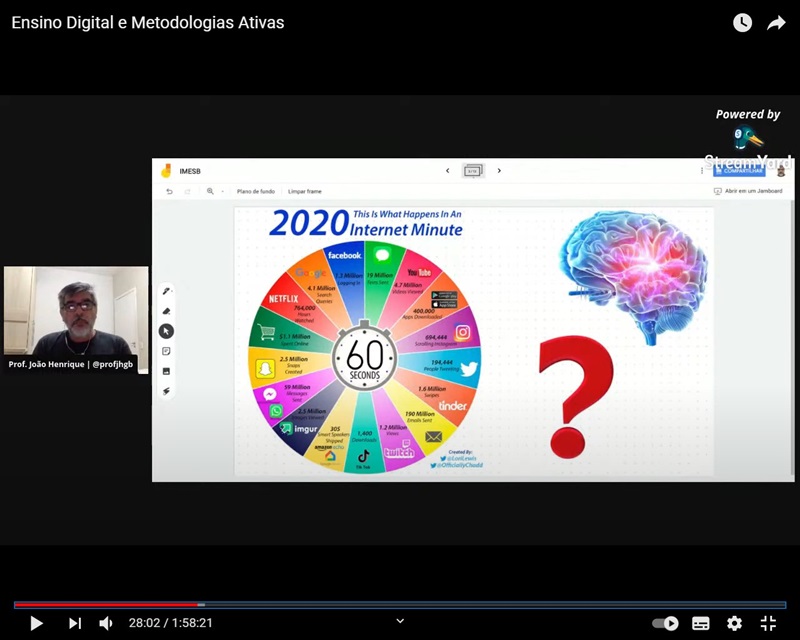Viewport: 800px width, 640px height.
Task: Exit full screen mode
Action: [x=768, y=623]
